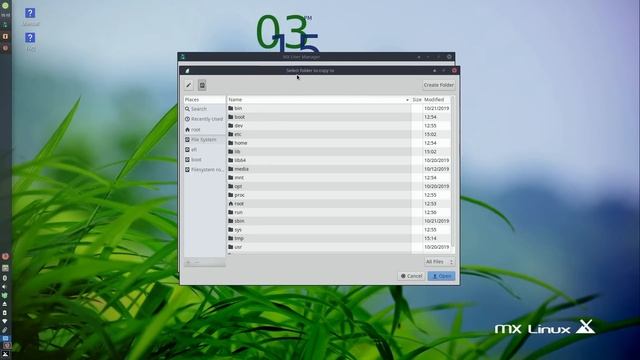
Task: Click the drive location button beside the pencil
Action: [x=202, y=85]
